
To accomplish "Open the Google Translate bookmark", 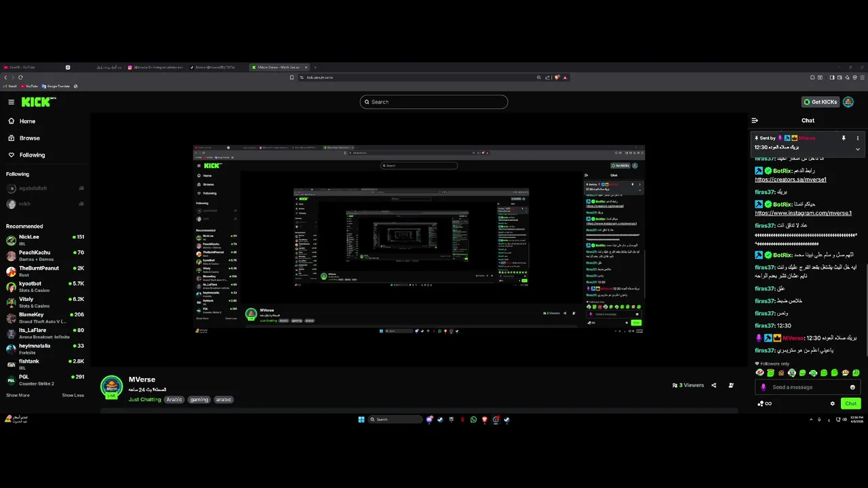I will point(56,86).
